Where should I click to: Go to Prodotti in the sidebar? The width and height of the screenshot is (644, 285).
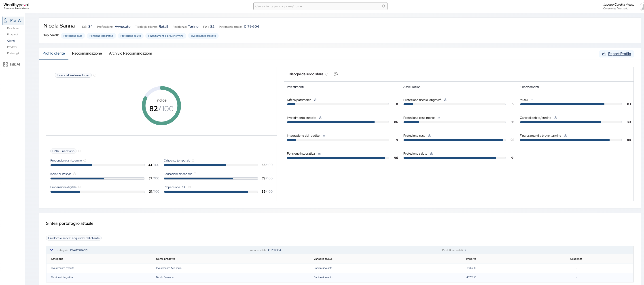pos(12,47)
